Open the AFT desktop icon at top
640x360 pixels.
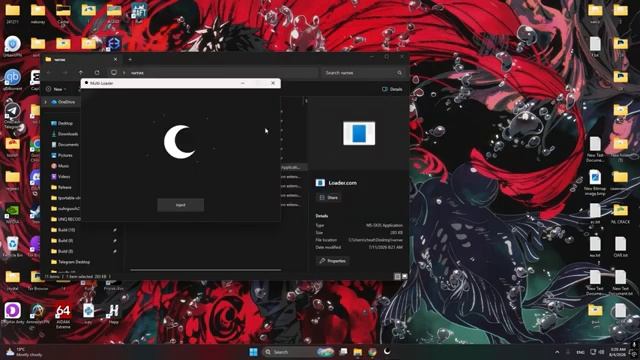[x=139, y=12]
